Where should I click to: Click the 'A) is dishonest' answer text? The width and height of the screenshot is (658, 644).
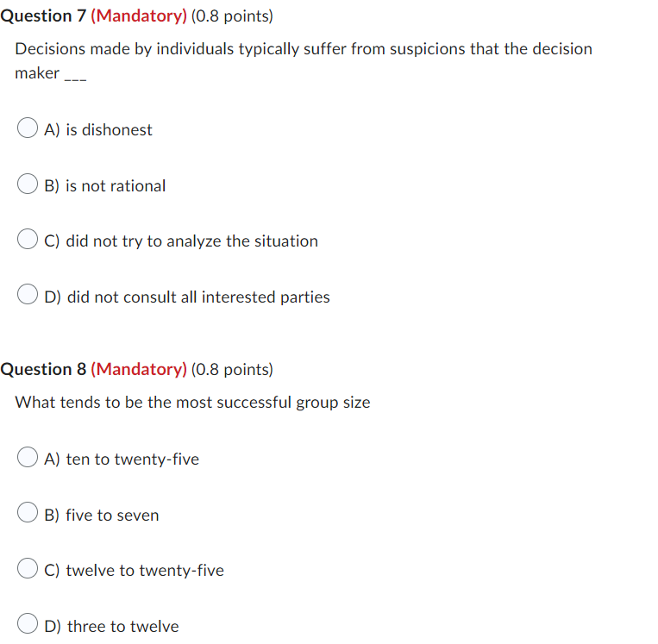(x=98, y=129)
